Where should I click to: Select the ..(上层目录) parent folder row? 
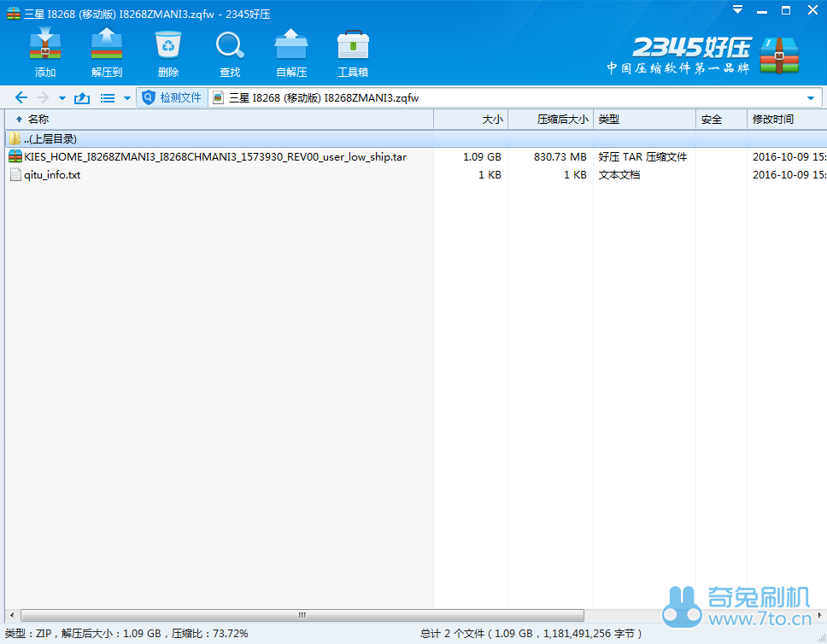(x=415, y=138)
